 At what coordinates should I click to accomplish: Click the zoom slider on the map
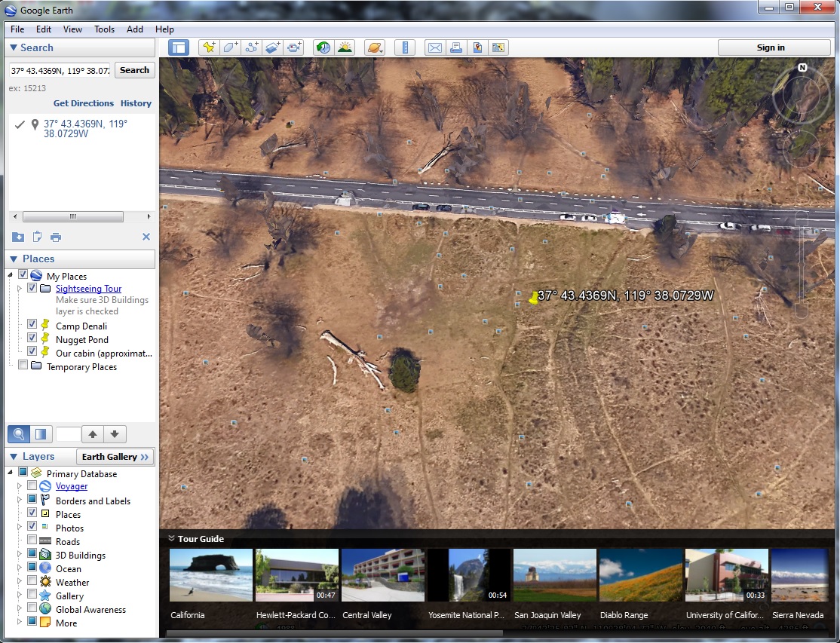point(802,265)
